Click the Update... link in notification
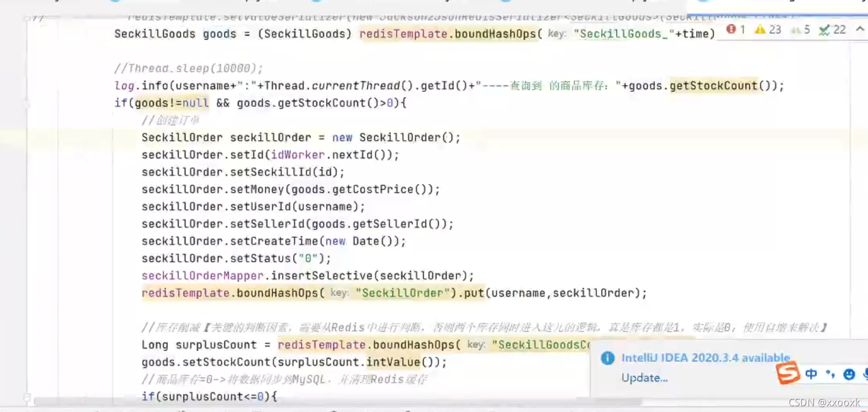The image size is (868, 412). pos(644,378)
